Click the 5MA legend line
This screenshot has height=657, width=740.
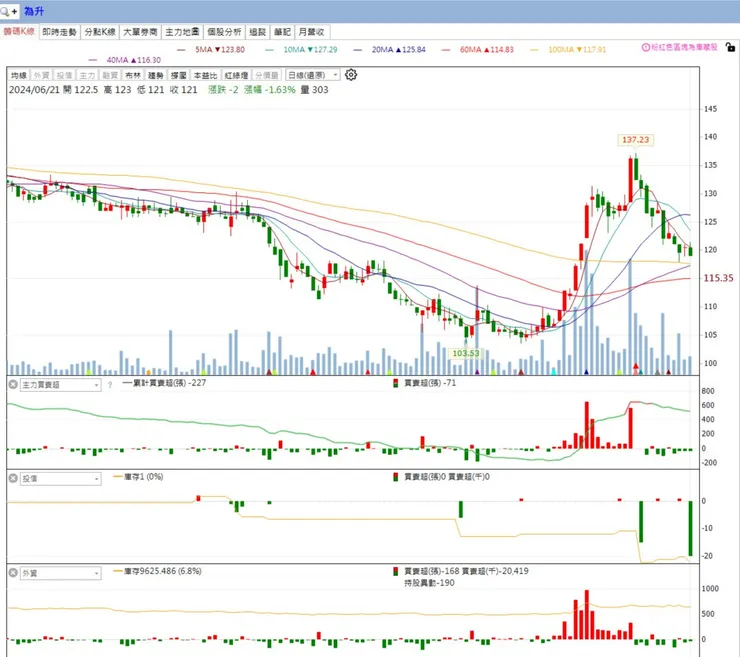[x=211, y=50]
